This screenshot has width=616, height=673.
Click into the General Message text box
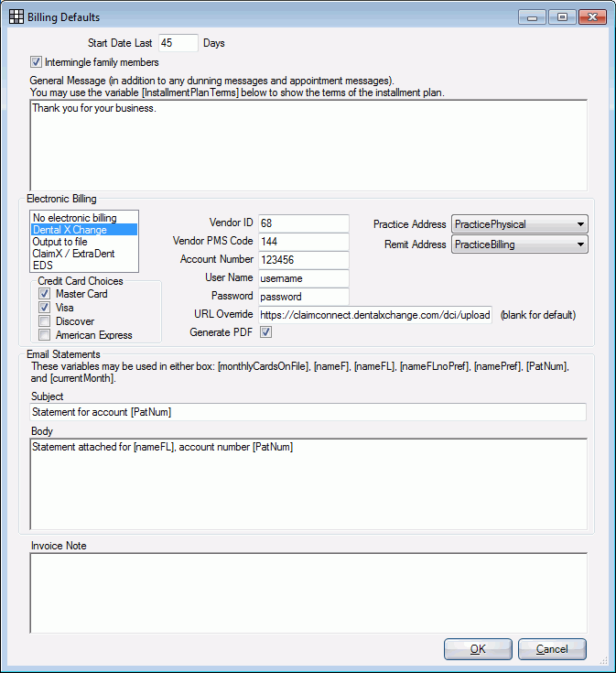(308, 146)
